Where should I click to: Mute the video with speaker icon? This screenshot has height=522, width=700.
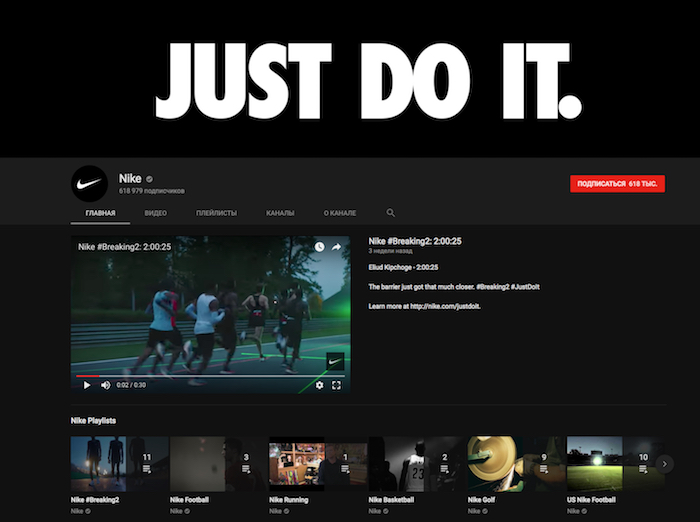[105, 385]
